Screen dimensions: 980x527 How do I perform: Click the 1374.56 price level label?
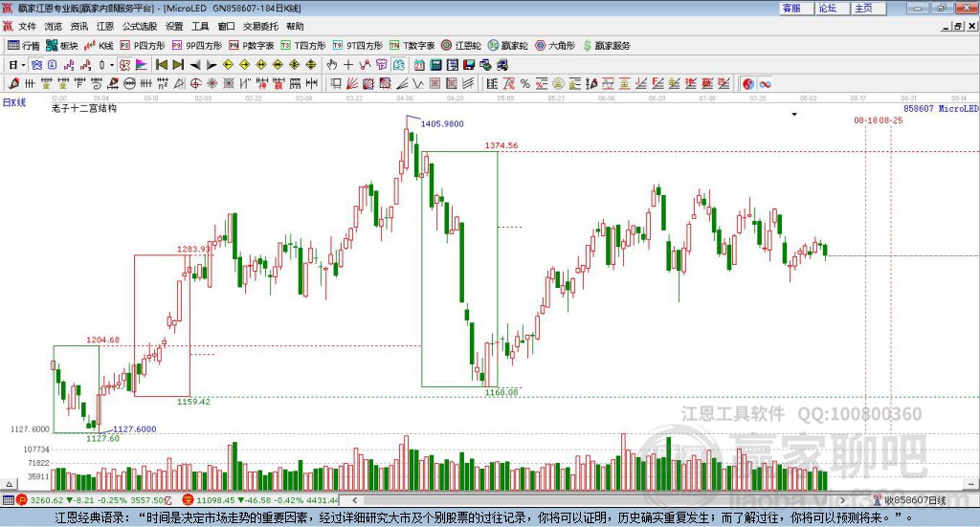click(x=501, y=145)
